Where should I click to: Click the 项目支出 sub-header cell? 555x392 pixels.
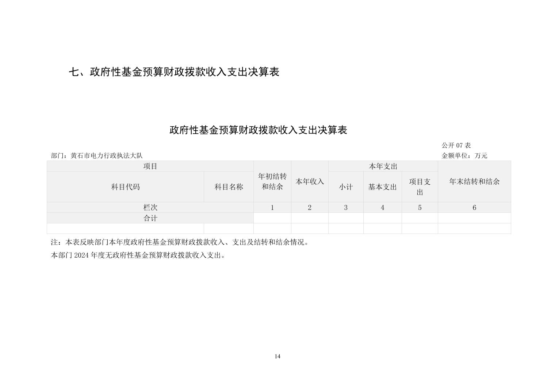420,187
